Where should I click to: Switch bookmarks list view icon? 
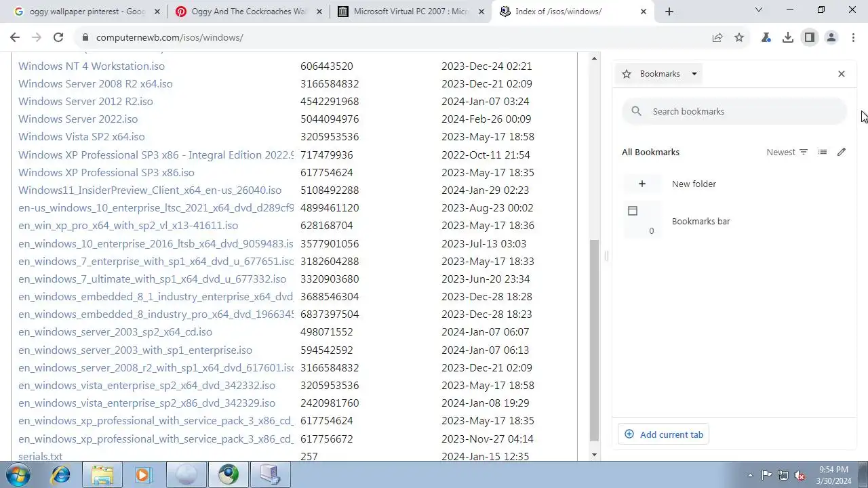(x=823, y=152)
